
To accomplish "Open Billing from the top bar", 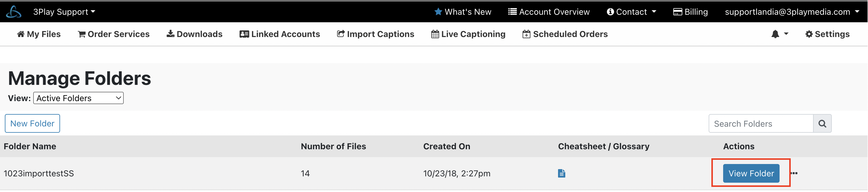I will 691,12.
